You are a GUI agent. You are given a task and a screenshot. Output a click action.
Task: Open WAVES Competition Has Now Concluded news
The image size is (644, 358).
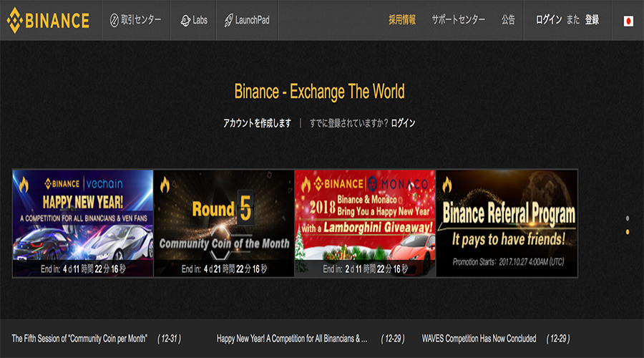tap(479, 339)
